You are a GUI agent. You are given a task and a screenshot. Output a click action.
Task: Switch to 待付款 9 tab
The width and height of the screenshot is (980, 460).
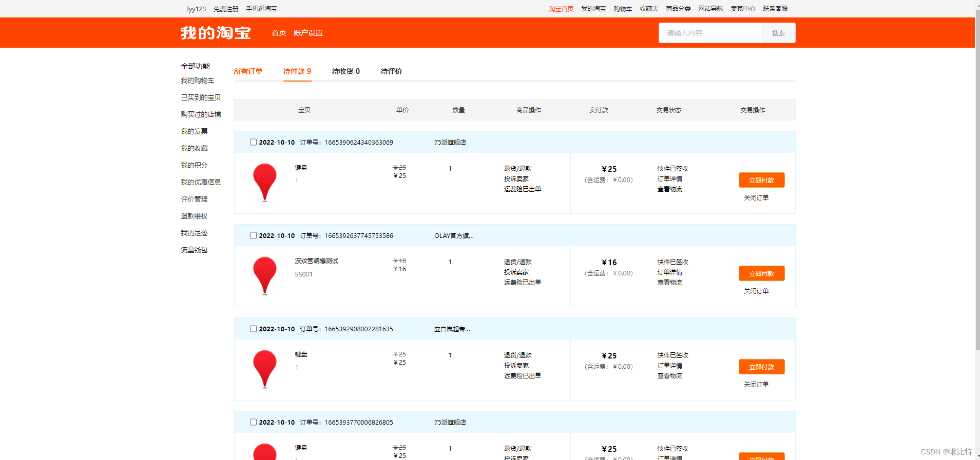(297, 71)
